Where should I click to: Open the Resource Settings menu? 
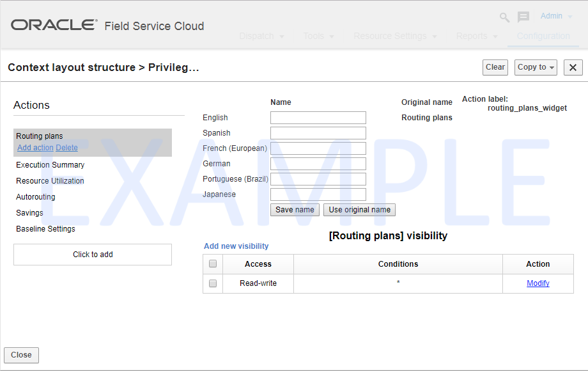pos(395,36)
